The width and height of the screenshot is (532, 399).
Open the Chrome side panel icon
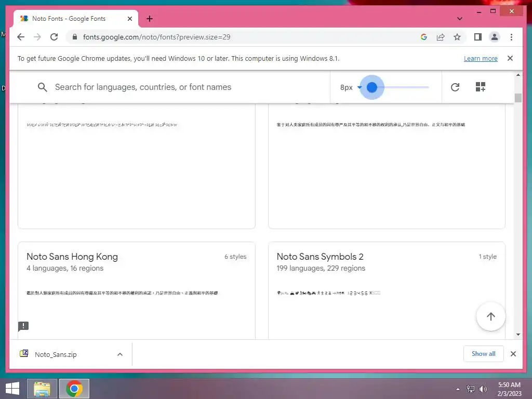pos(478,37)
